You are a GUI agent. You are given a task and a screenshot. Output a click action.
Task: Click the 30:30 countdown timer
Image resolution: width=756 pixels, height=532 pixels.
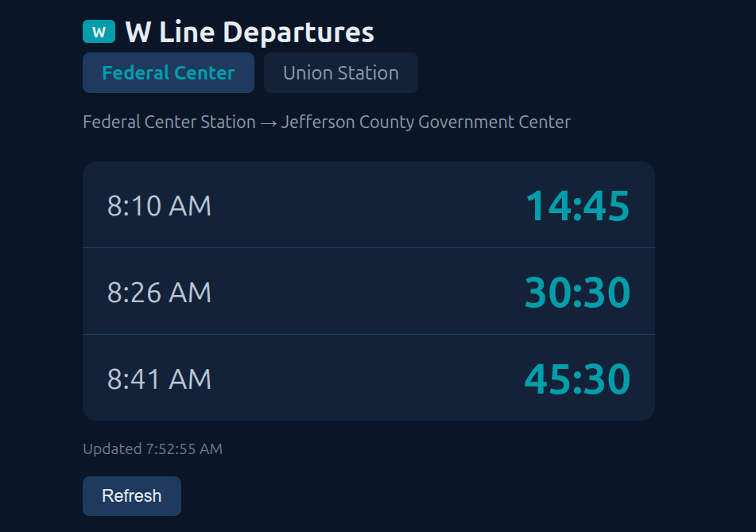pyautogui.click(x=578, y=291)
